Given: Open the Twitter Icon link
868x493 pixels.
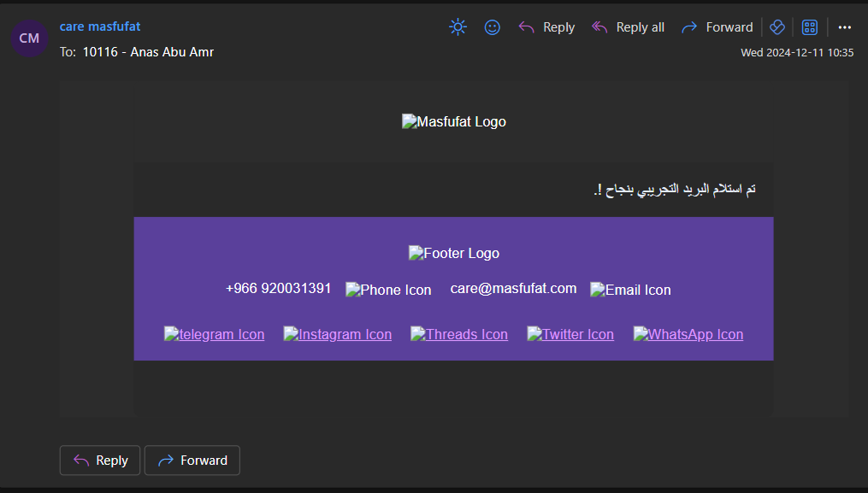Looking at the screenshot, I should click(x=570, y=334).
